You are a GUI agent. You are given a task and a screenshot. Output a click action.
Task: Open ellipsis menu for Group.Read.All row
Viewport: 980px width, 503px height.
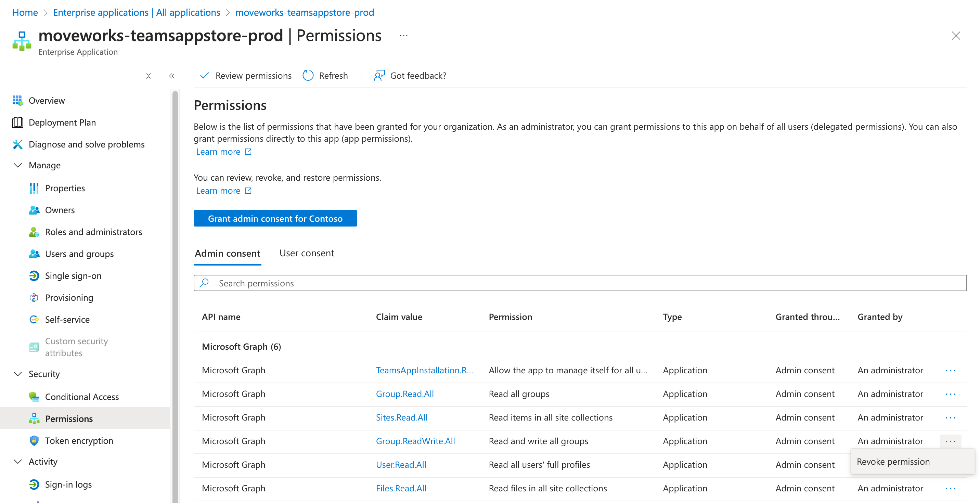[x=950, y=394]
